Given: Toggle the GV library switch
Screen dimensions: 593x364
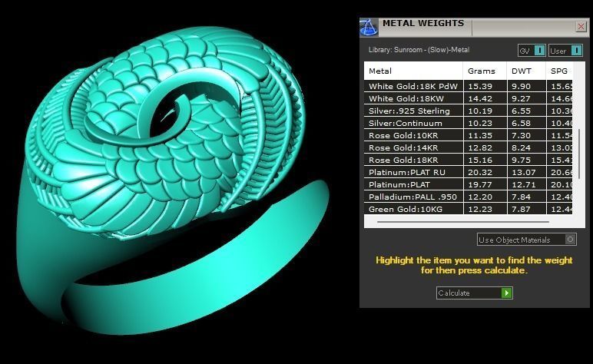Looking at the screenshot, I should (x=532, y=51).
